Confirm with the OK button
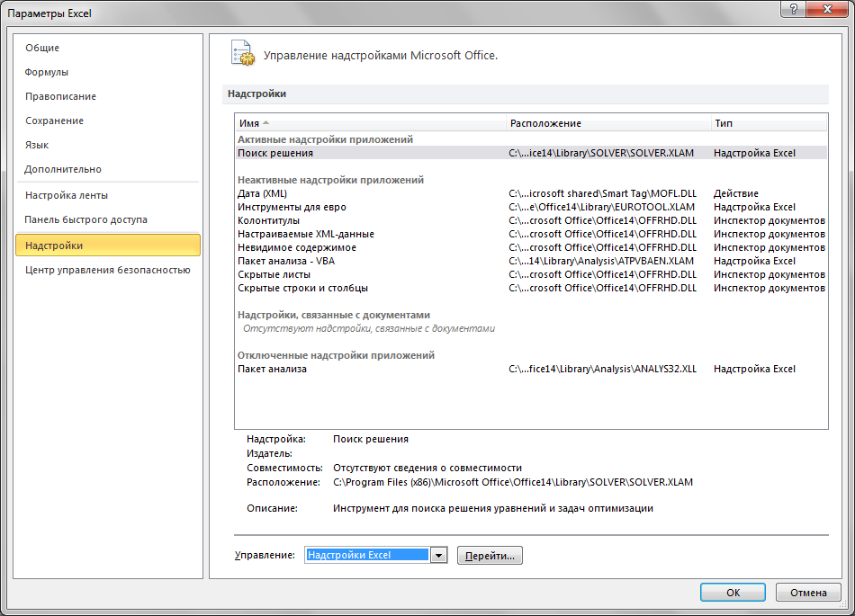This screenshot has height=616, width=855. (733, 593)
